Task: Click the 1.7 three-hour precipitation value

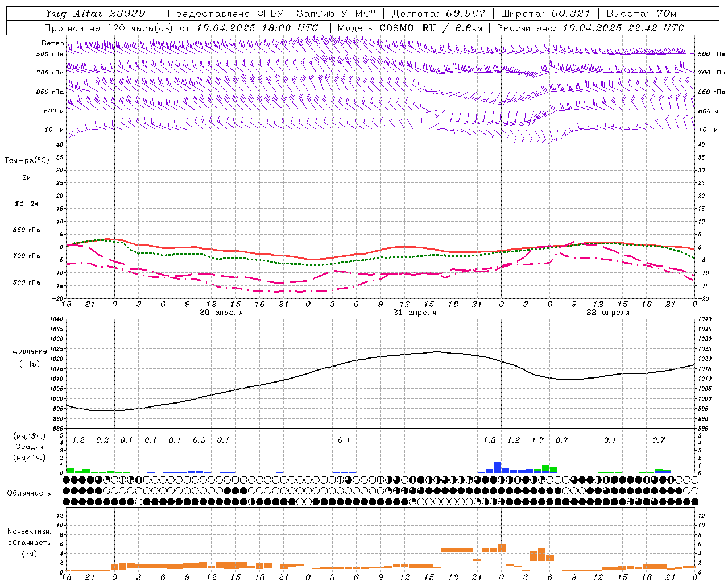Action: 537,440
